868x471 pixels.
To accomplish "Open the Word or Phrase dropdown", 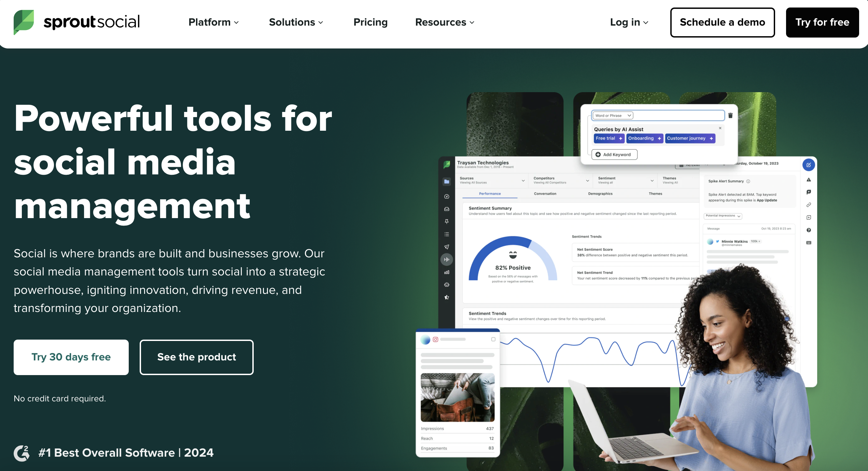I will [613, 116].
